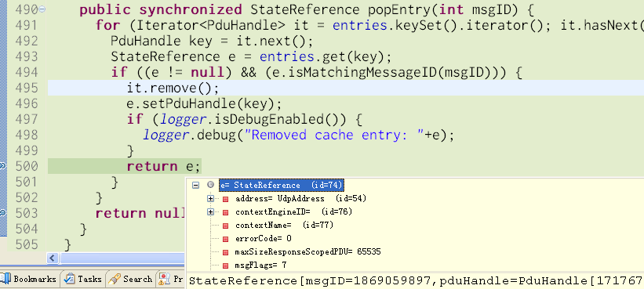Screen dimensions: 644x289
Task: Expand the address= UdpAddress node
Action: (x=210, y=199)
